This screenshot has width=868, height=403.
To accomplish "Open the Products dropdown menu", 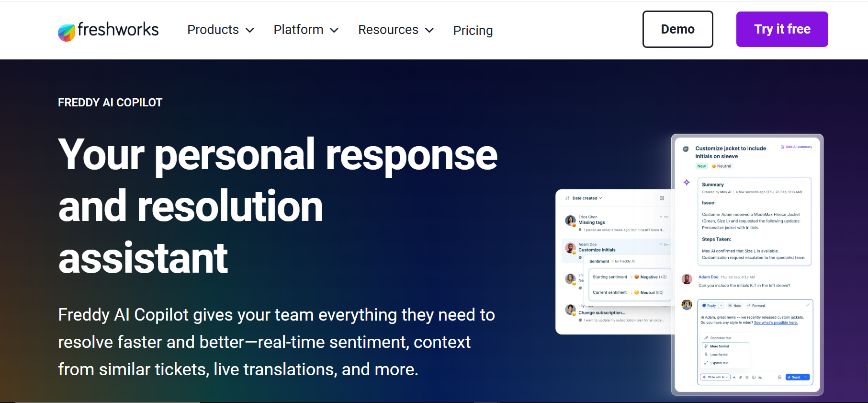I will pos(221,30).
